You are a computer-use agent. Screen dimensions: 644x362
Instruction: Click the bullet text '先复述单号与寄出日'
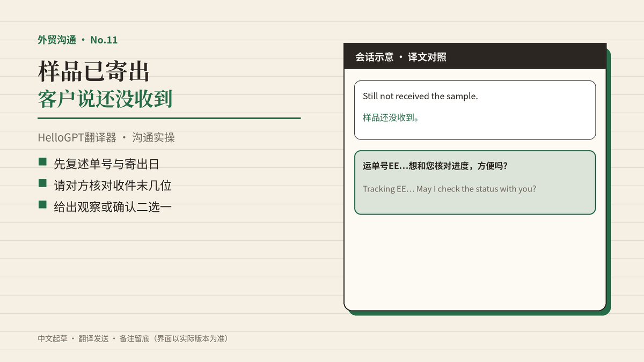[x=106, y=165]
